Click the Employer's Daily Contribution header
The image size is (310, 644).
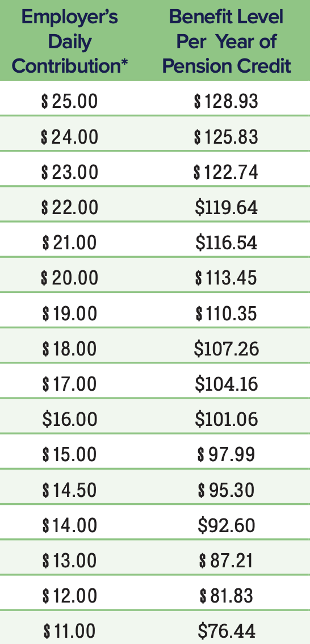pyautogui.click(x=70, y=41)
